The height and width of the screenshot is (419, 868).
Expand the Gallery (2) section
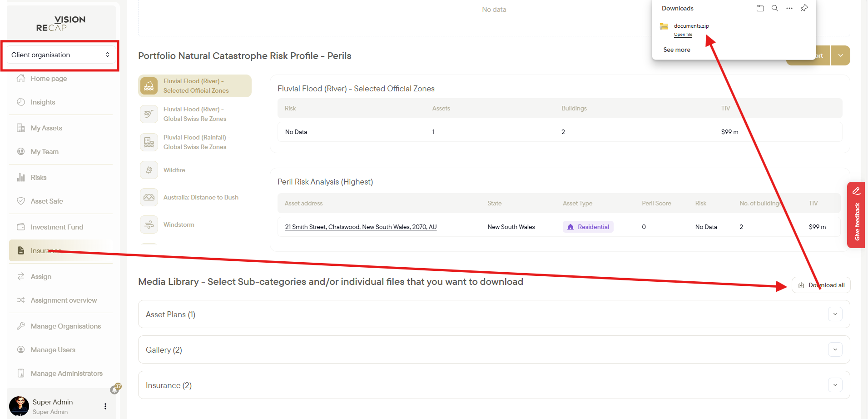tap(835, 349)
